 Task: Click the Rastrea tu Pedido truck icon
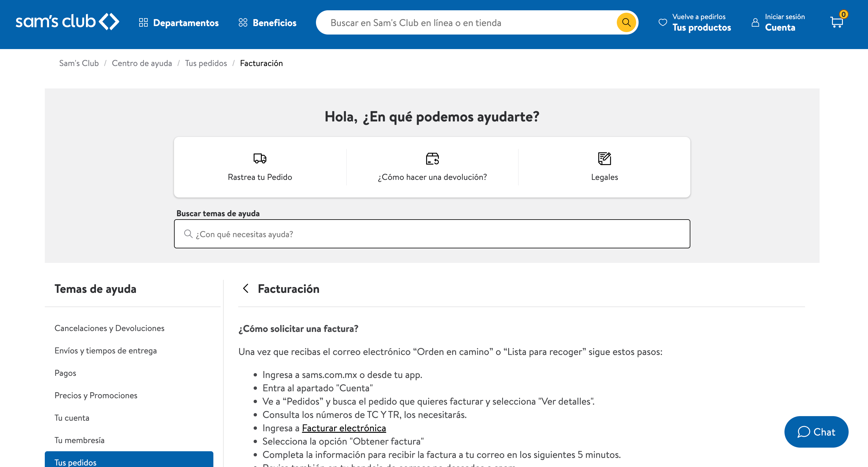pyautogui.click(x=260, y=158)
